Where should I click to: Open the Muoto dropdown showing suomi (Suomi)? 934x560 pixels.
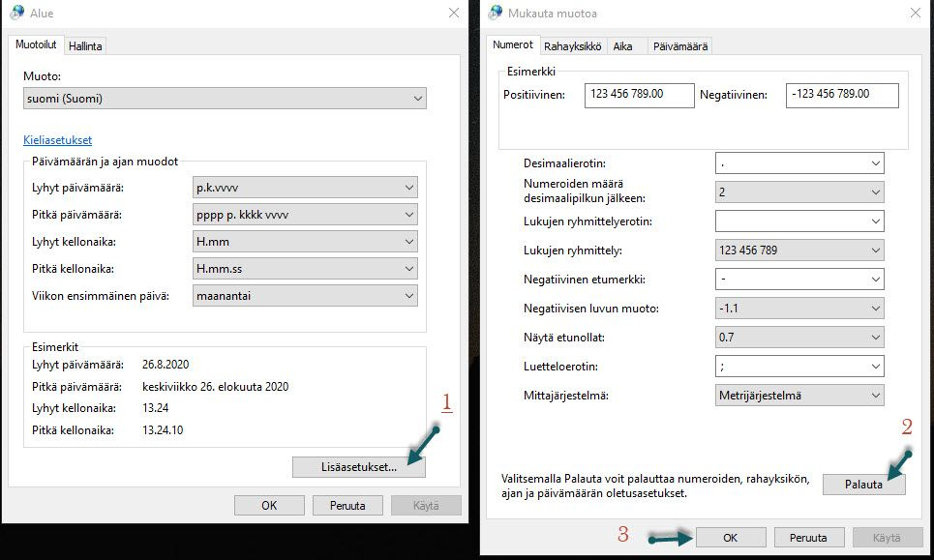(x=225, y=99)
